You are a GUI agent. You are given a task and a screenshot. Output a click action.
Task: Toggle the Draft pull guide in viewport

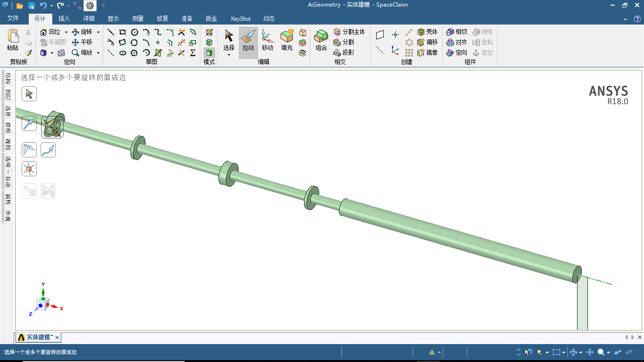pyautogui.click(x=29, y=150)
